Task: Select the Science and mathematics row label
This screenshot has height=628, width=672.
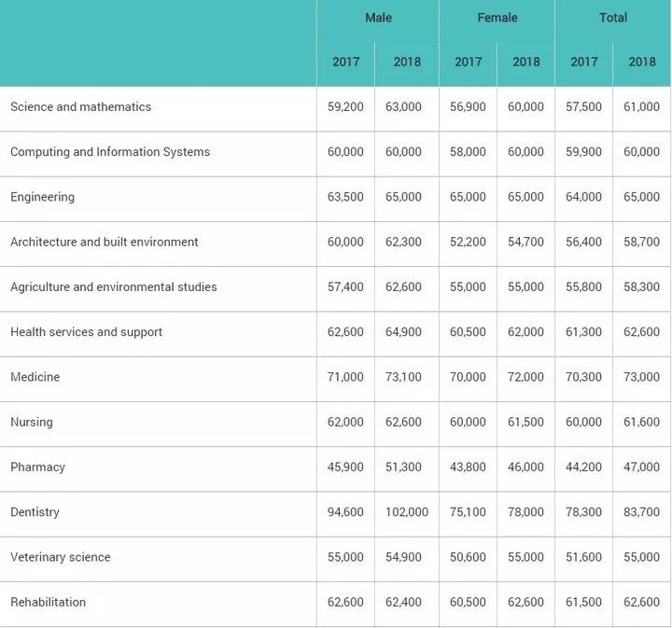Action: coord(80,106)
